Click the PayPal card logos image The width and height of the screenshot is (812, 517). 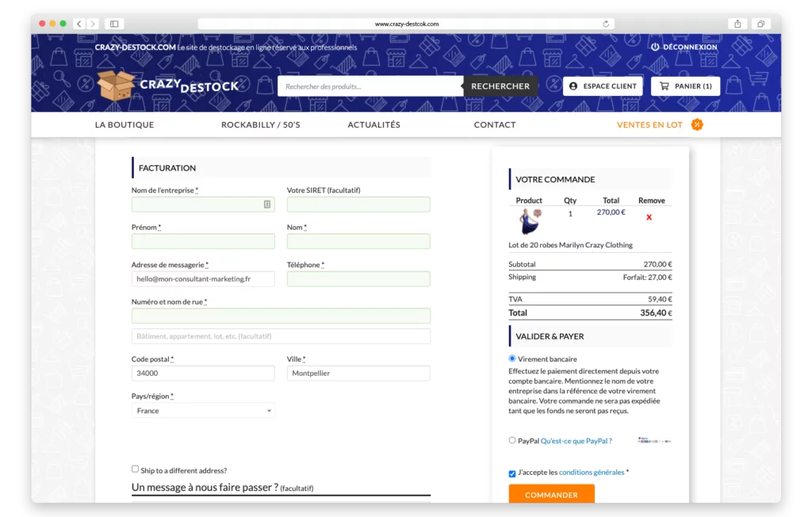click(654, 441)
